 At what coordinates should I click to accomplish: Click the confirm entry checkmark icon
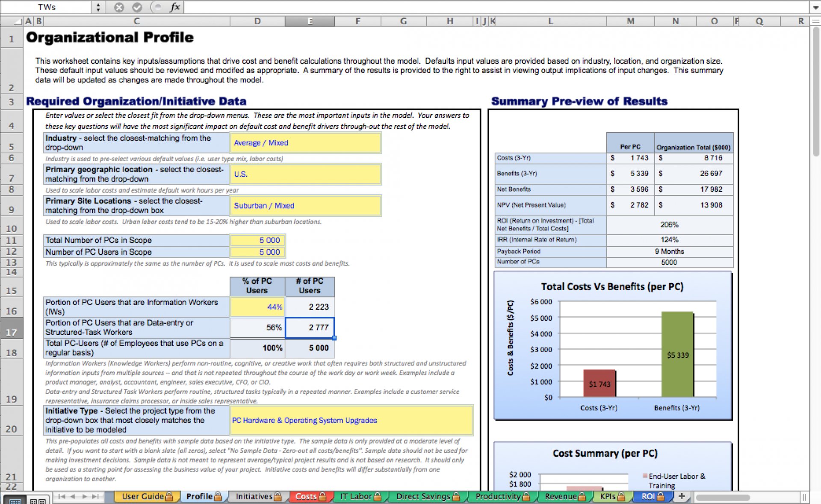137,7
